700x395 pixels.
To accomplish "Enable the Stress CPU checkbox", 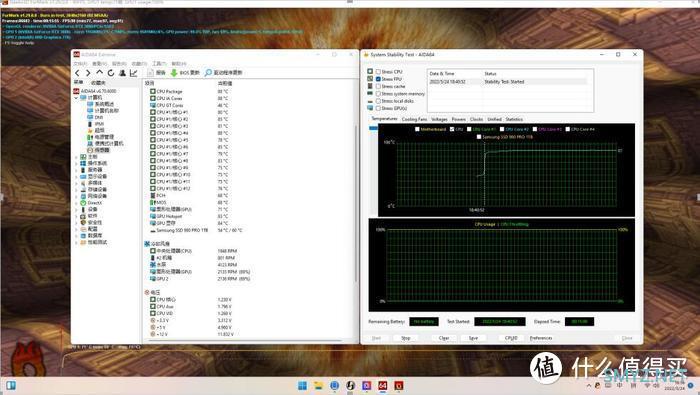I will (378, 71).
